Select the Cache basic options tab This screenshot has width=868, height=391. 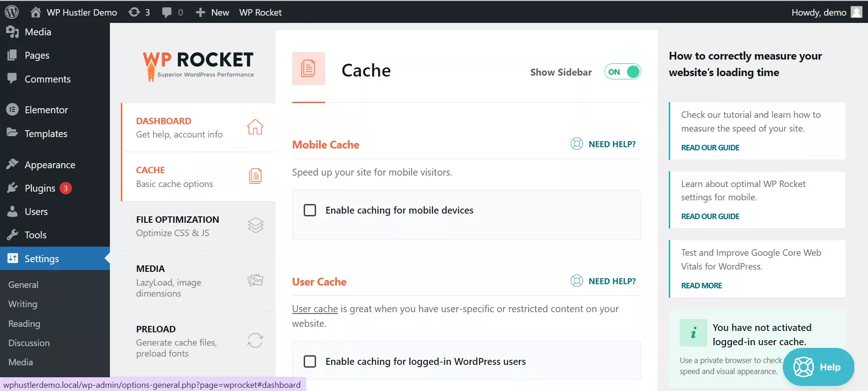(x=198, y=177)
